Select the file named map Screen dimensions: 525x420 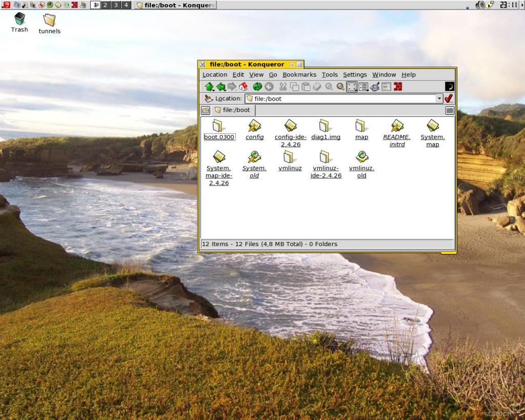(361, 130)
